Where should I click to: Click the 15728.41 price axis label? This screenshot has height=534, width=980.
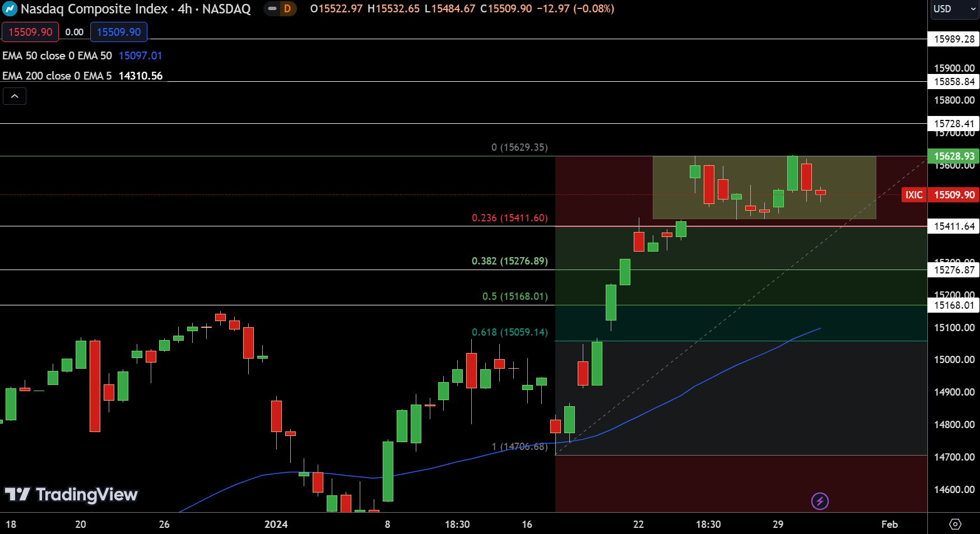tap(954, 123)
